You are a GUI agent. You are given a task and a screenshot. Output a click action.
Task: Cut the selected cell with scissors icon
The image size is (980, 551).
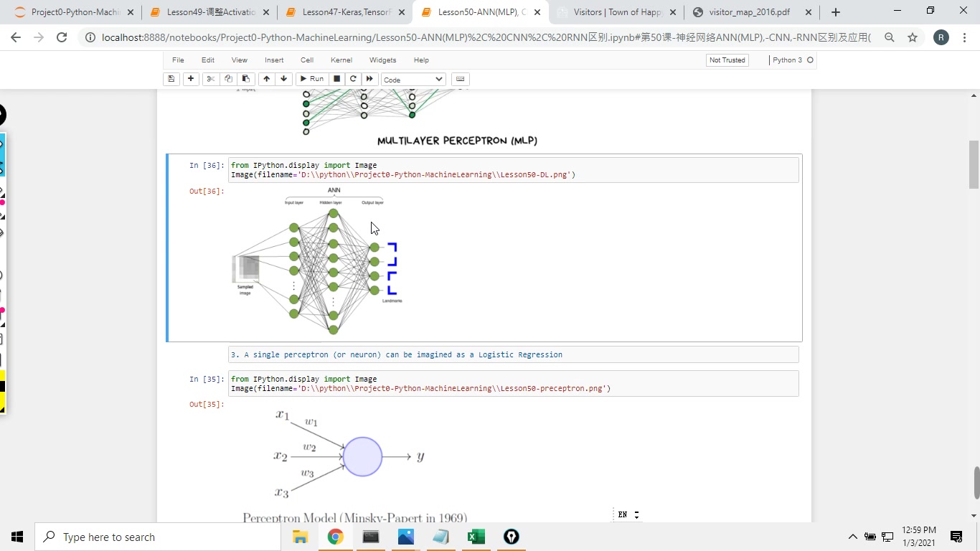tap(211, 79)
